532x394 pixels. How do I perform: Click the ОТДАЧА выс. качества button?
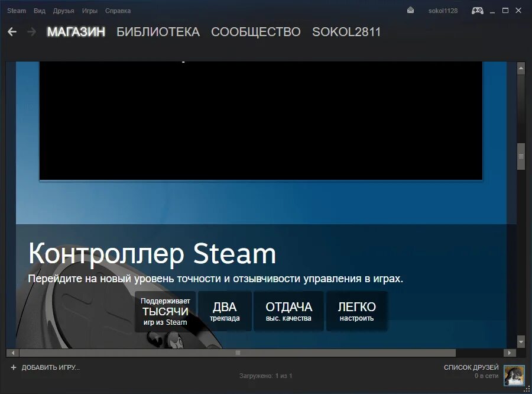point(288,311)
